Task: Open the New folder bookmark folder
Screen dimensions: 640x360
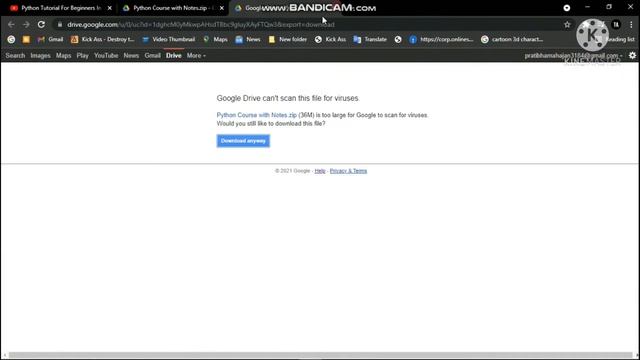Action: click(x=288, y=39)
